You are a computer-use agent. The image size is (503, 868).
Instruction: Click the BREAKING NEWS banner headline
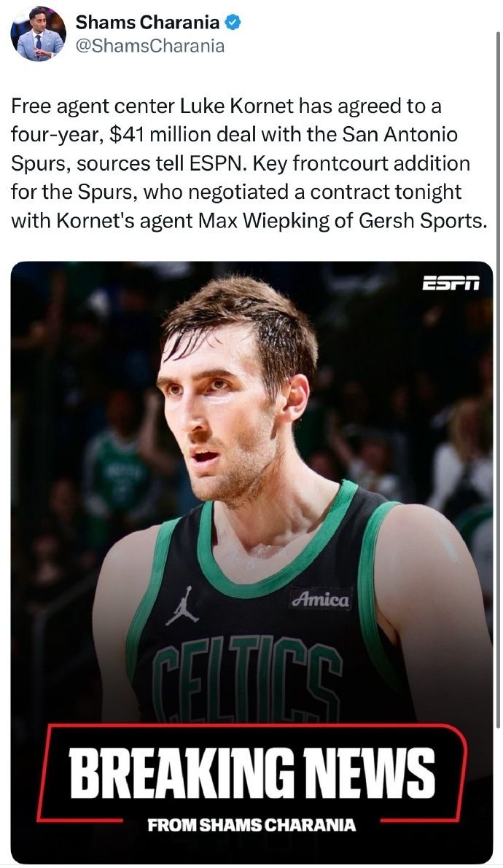click(x=252, y=772)
